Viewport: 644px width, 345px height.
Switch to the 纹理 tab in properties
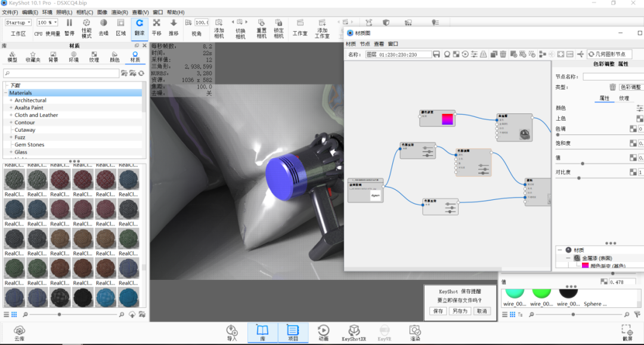(624, 98)
